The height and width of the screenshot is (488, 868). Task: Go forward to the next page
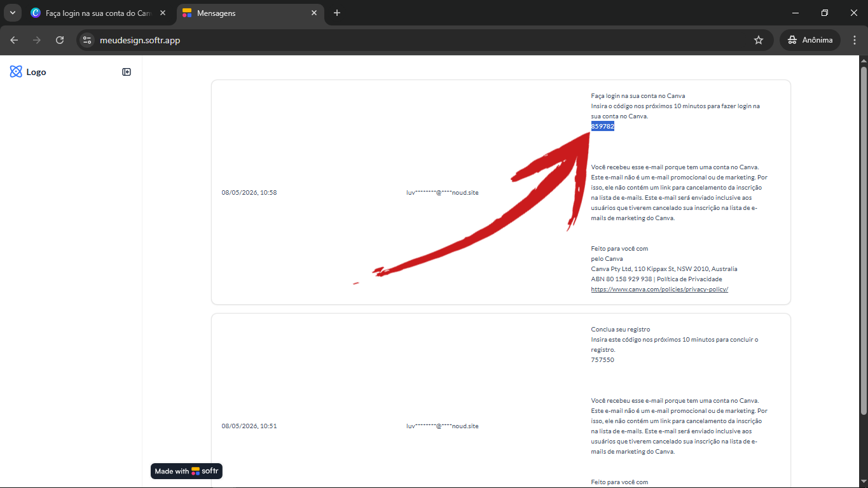(37, 40)
